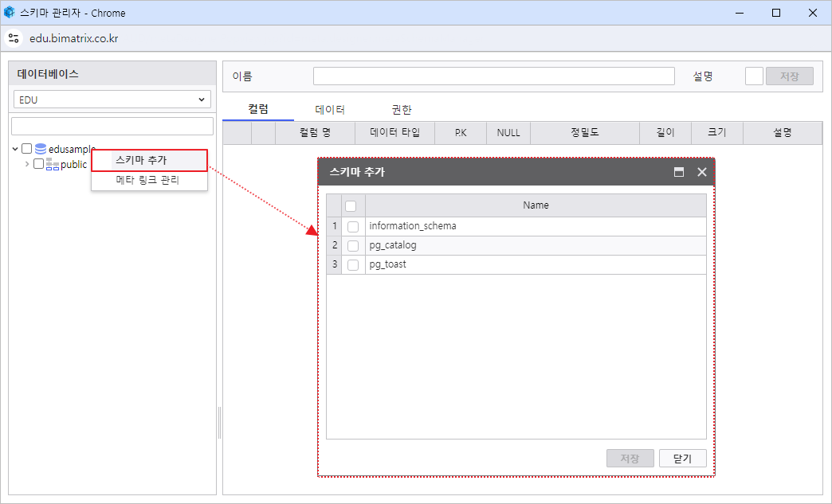This screenshot has height=504, width=832.
Task: Tick the public schema checkbox
Action: (39, 164)
